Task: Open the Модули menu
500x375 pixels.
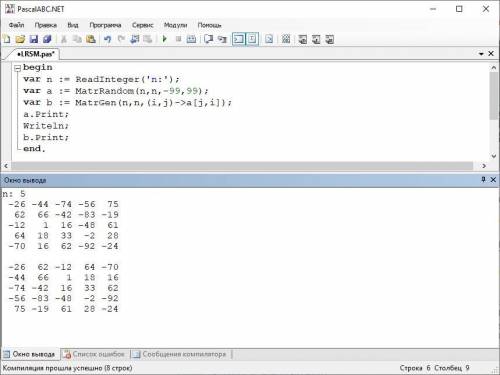Action: tap(175, 25)
